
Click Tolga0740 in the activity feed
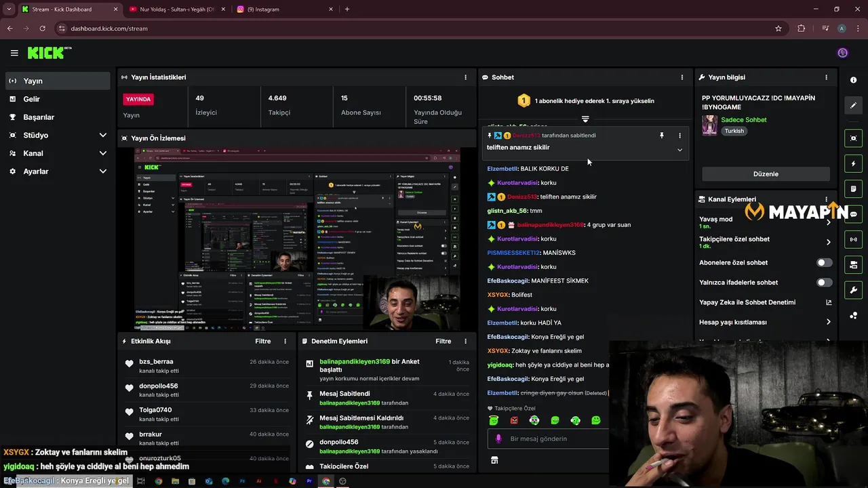pos(155,410)
